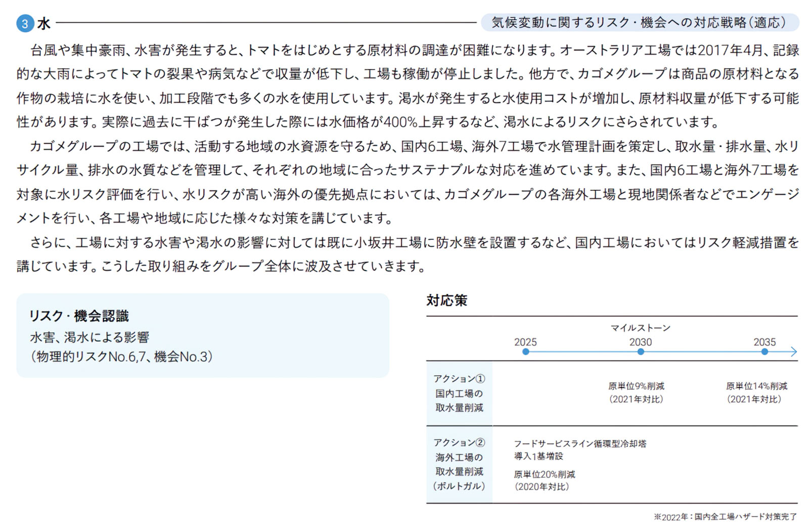Click the paragraph starting with 台風や集中豪雨
Image resolution: width=809 pixels, height=532 pixels.
(x=408, y=86)
